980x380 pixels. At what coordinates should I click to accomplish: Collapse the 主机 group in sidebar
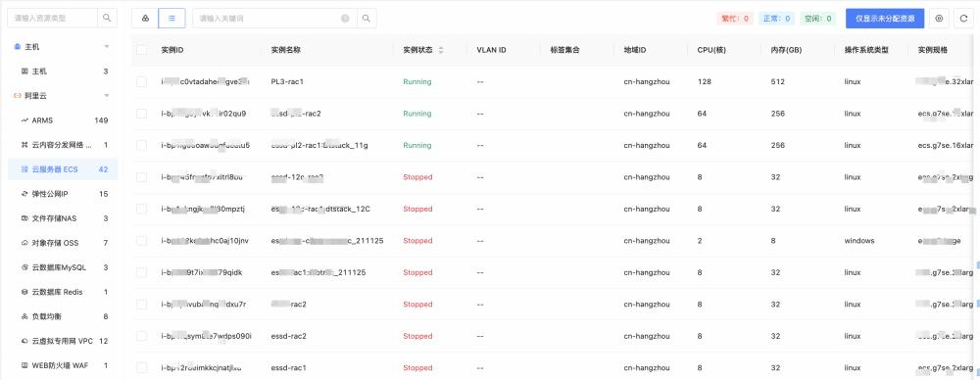click(x=106, y=47)
